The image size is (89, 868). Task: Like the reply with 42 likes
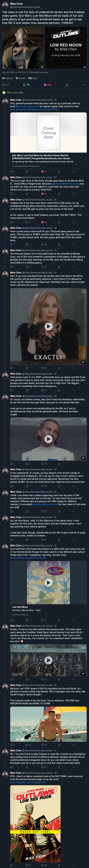pos(43,222)
